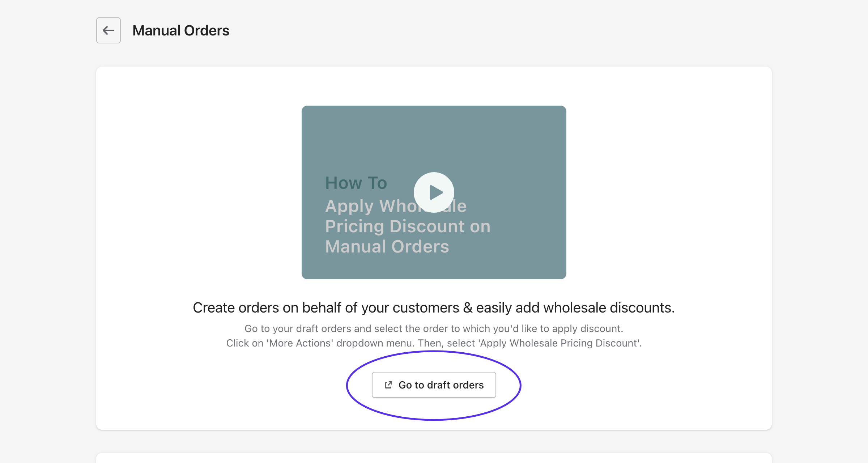Click the 'How To' text in the video
Viewport: 868px width, 463px height.
tap(356, 183)
